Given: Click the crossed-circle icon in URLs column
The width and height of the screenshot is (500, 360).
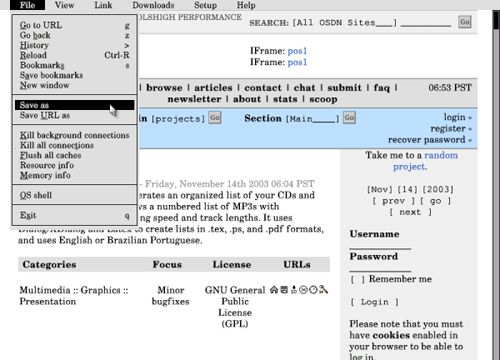Looking at the screenshot, I should [x=303, y=290].
